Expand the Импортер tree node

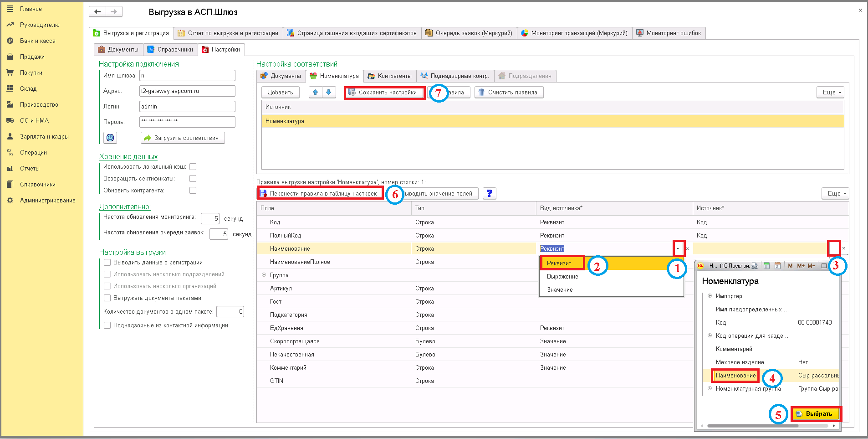(x=710, y=296)
